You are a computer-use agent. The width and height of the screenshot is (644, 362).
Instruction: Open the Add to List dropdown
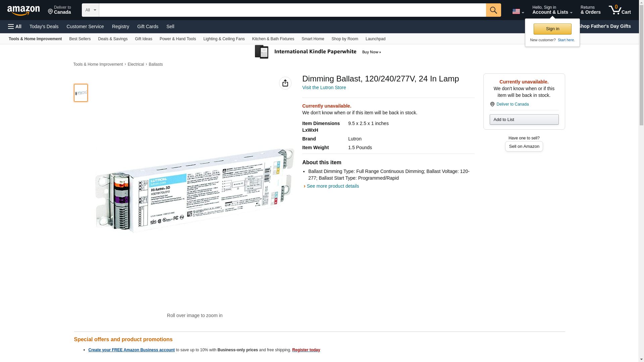tap(524, 120)
